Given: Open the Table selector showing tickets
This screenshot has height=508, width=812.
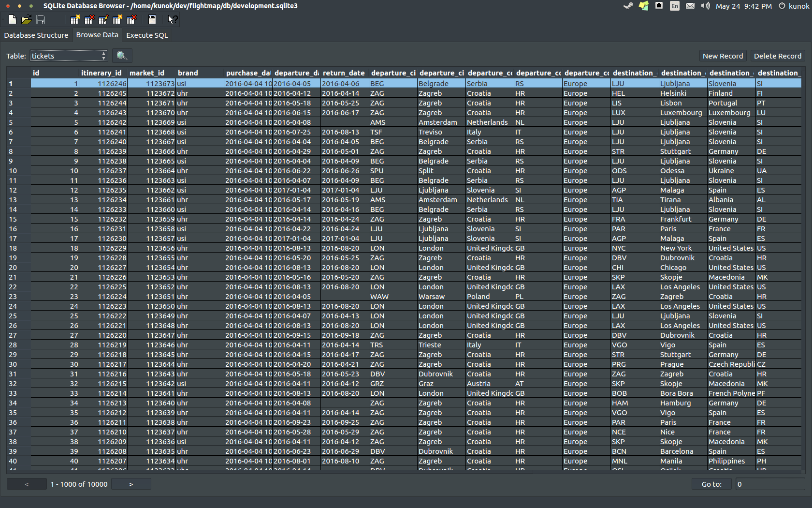Looking at the screenshot, I should (x=69, y=56).
